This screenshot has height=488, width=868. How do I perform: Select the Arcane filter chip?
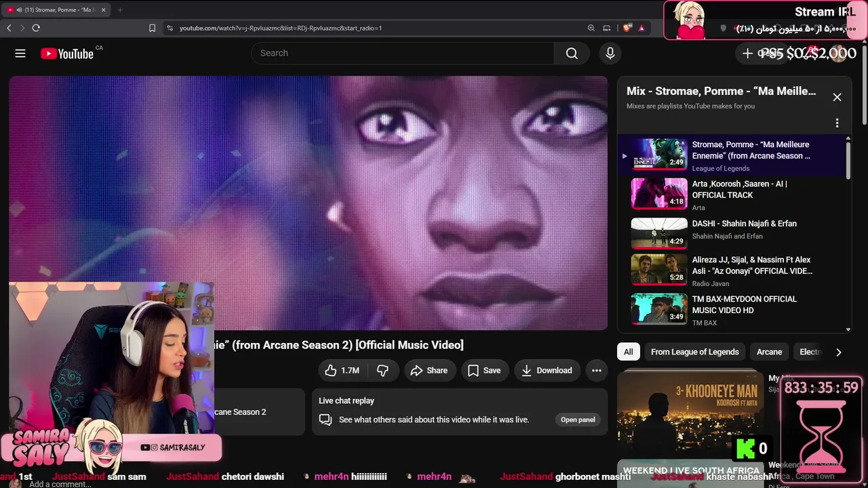tap(769, 352)
